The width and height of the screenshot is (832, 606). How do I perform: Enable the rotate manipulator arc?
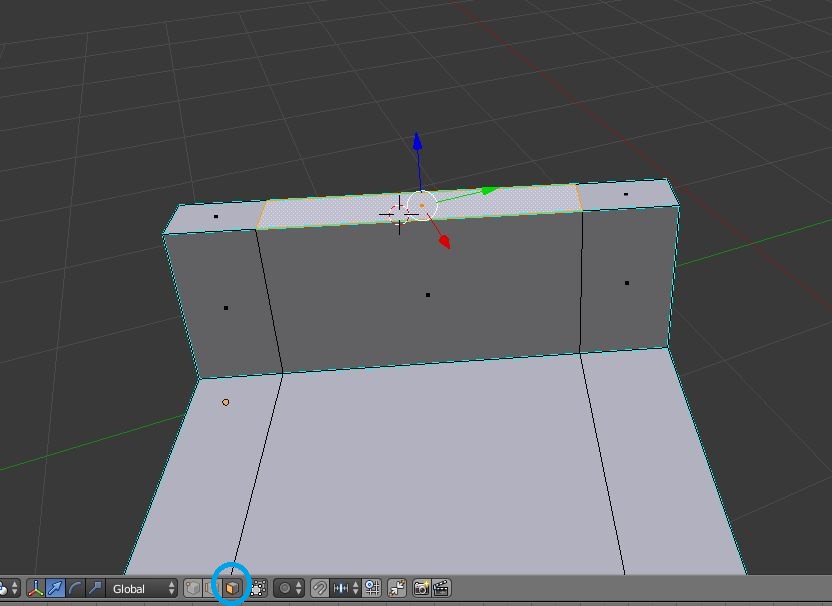tap(75, 588)
